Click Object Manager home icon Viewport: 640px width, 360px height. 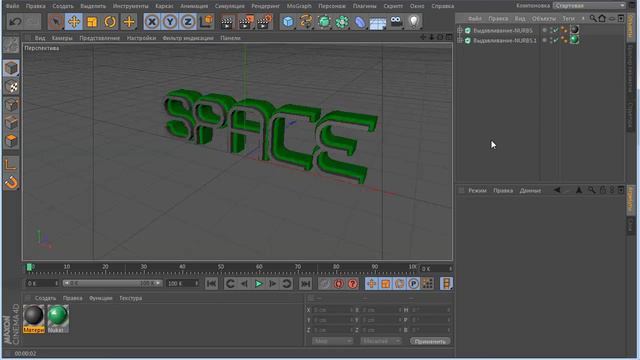(602, 18)
